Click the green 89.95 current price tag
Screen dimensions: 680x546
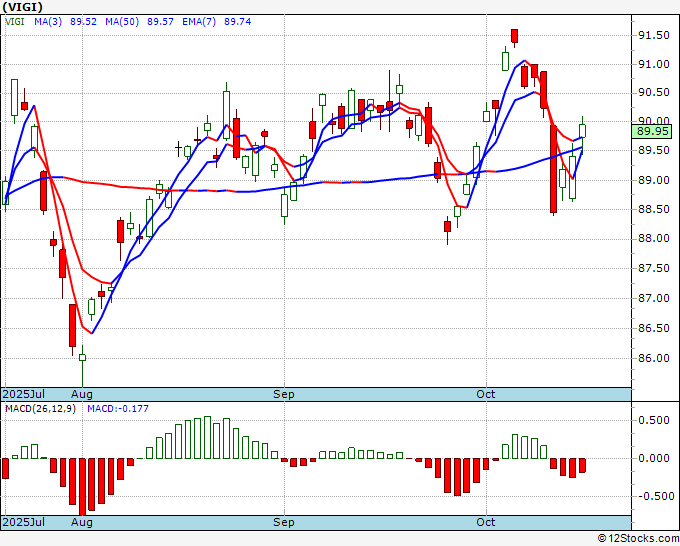[651, 131]
